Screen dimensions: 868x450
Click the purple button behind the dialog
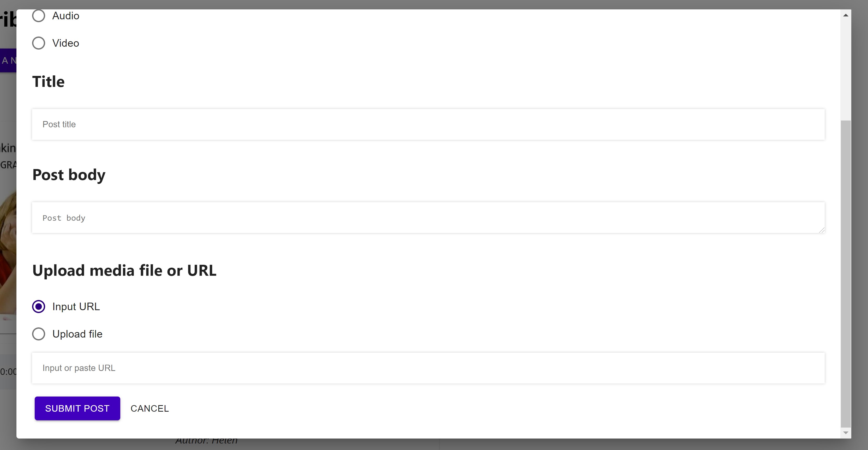click(x=8, y=61)
